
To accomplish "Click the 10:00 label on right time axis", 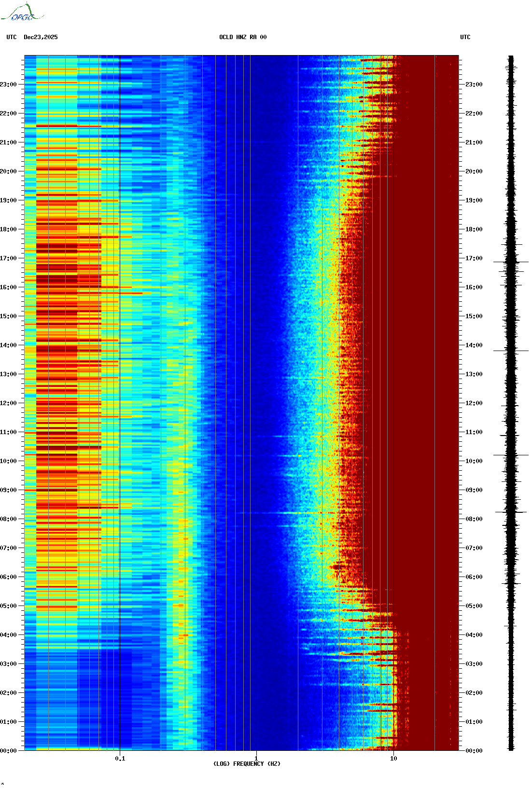I will point(474,461).
